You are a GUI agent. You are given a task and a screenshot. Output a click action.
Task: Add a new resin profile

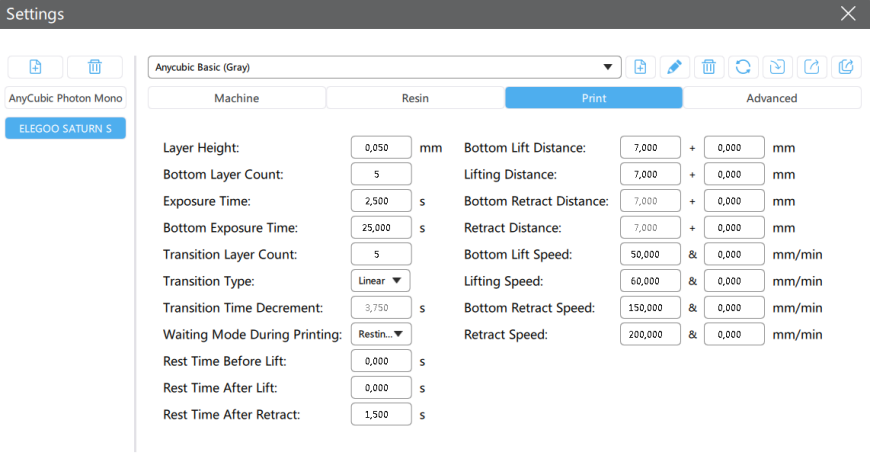point(640,67)
